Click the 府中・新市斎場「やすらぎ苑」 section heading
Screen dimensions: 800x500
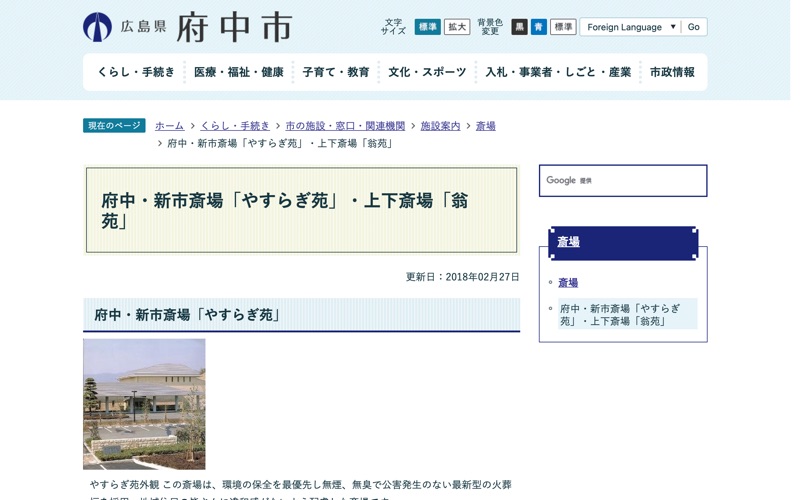302,315
